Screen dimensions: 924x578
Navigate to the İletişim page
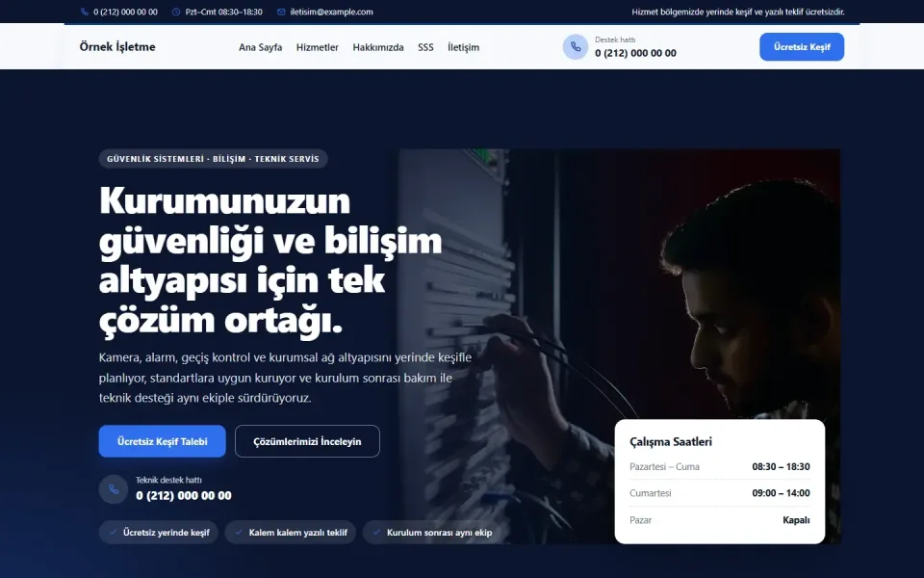pyautogui.click(x=463, y=47)
